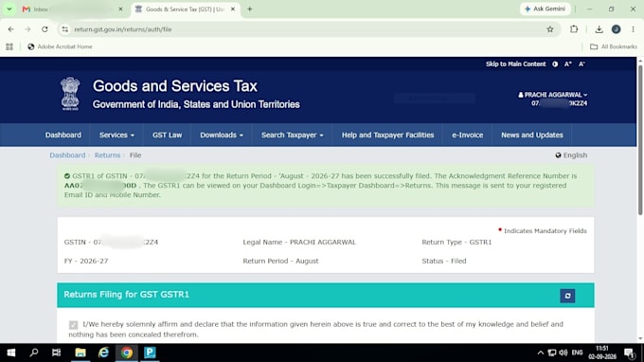
Task: Reload the GST page
Action: [45, 29]
